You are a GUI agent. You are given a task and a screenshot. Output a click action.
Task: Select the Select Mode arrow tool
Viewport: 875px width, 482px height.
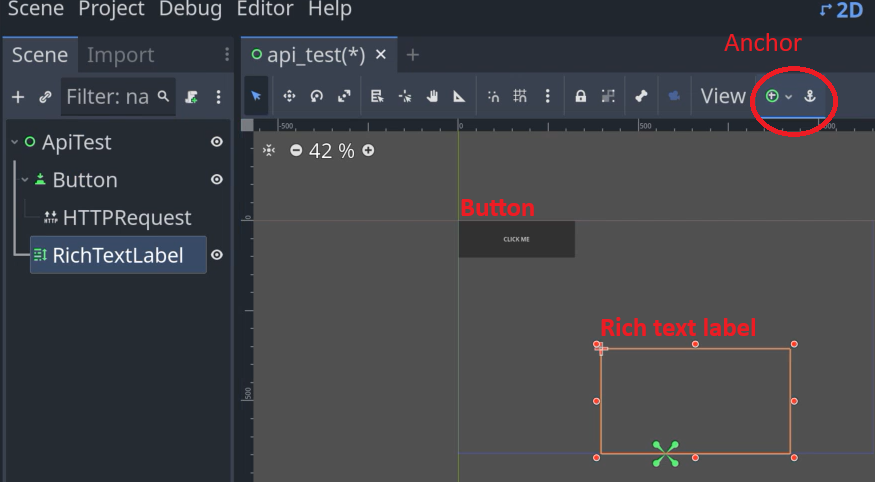(x=257, y=96)
